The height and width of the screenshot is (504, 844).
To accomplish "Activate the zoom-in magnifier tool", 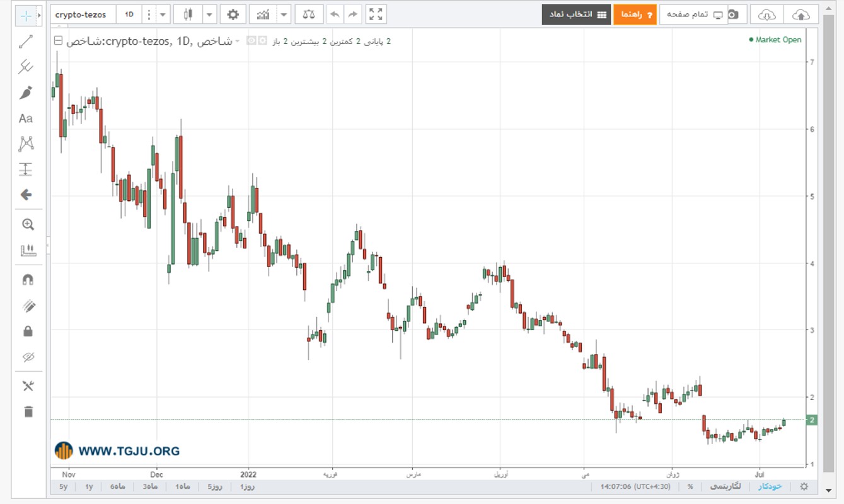I will click(x=28, y=224).
